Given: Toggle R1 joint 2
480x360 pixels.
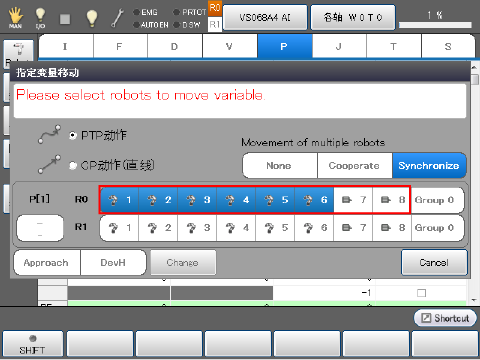Looking at the screenshot, I should click(x=158, y=228).
